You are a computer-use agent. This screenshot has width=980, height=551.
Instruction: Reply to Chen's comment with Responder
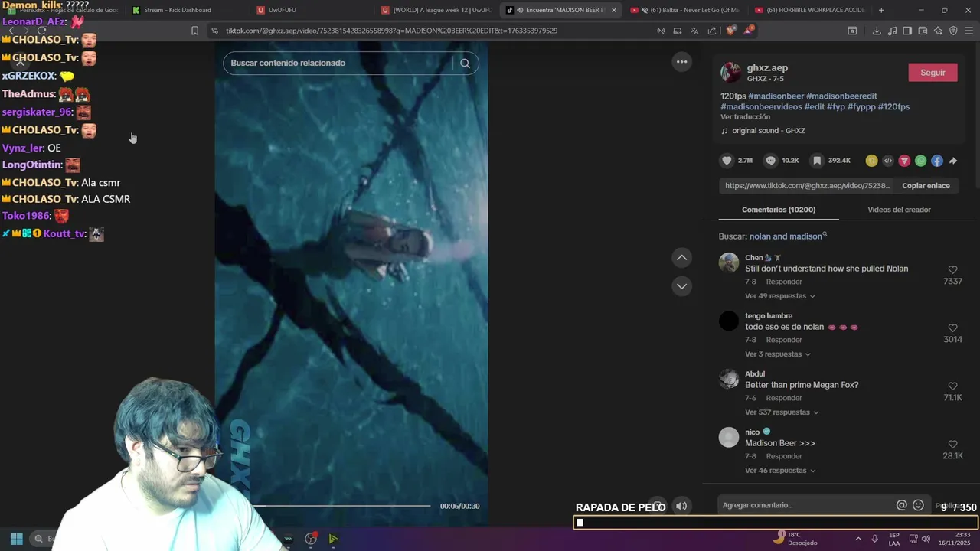784,282
